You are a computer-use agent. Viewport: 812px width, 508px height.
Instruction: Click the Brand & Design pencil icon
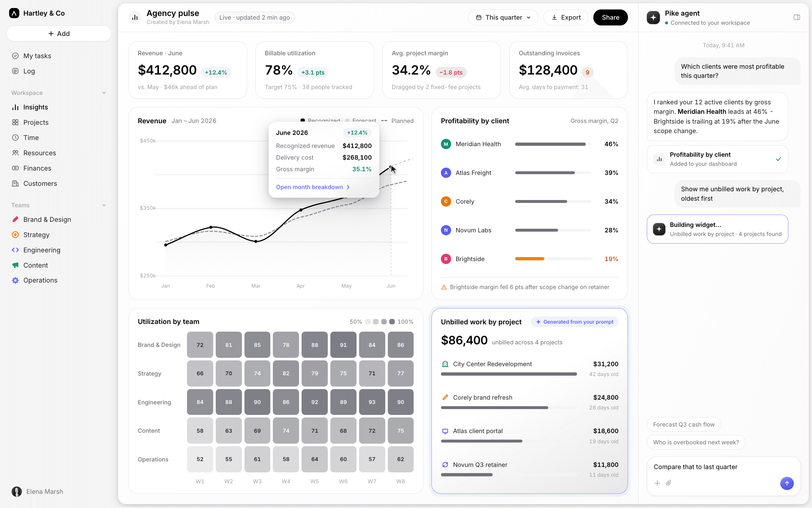click(x=15, y=219)
